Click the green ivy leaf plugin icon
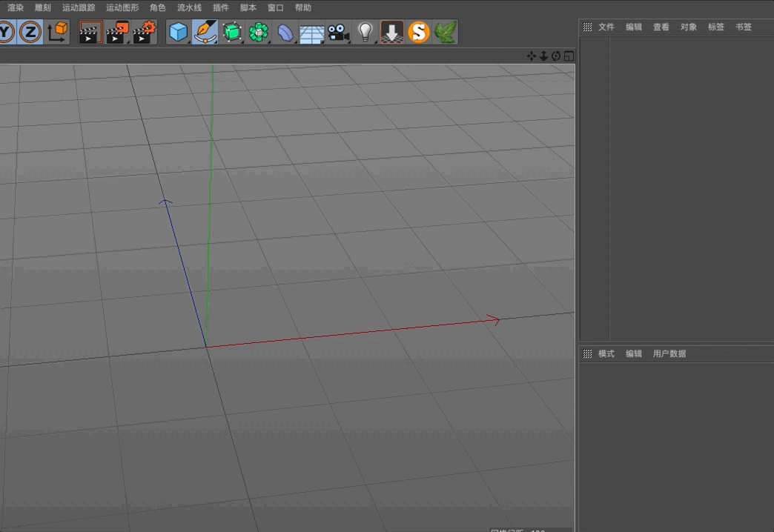The width and height of the screenshot is (774, 532). pyautogui.click(x=446, y=32)
